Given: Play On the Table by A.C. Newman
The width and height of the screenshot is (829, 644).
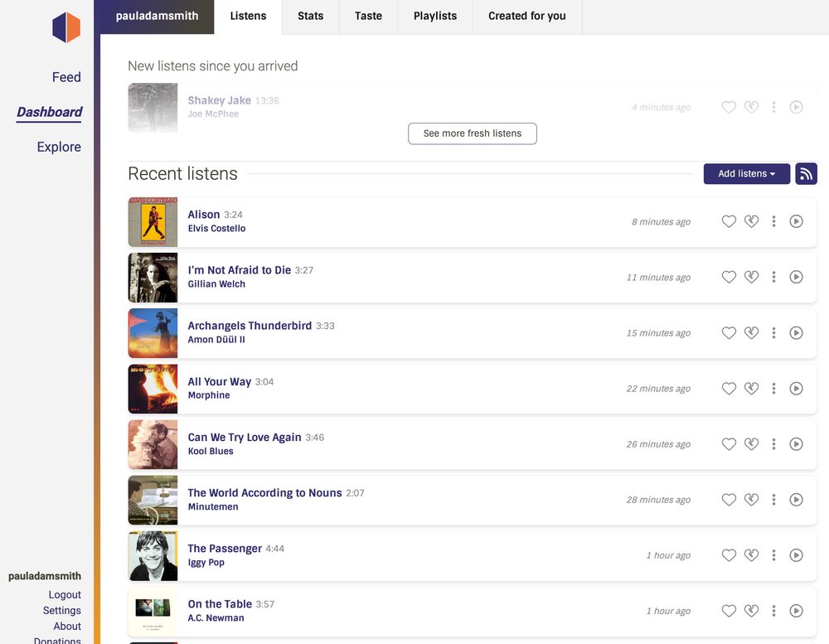Looking at the screenshot, I should [x=796, y=611].
